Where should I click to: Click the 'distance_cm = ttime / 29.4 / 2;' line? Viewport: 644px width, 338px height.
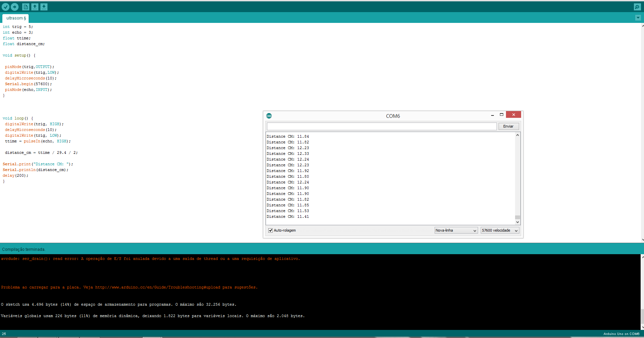click(x=41, y=153)
